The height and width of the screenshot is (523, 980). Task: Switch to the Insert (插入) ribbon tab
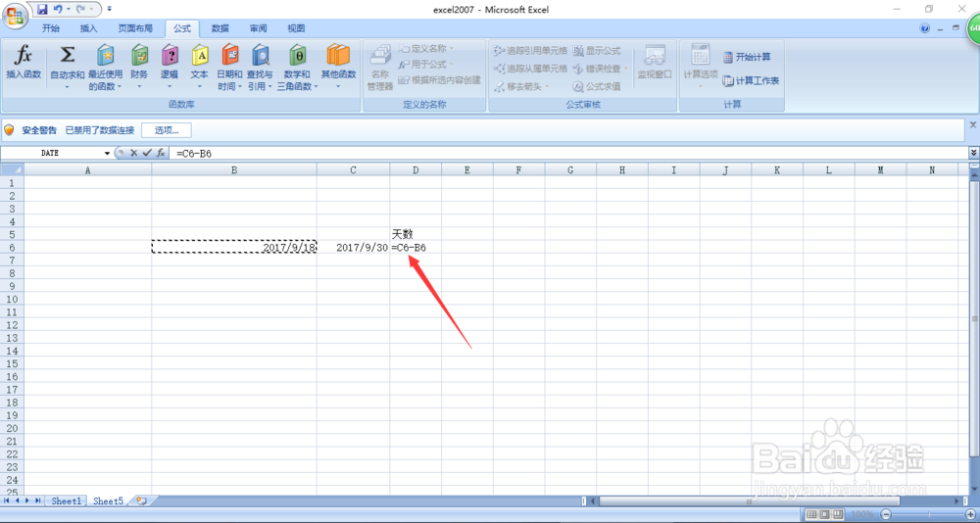click(x=89, y=28)
